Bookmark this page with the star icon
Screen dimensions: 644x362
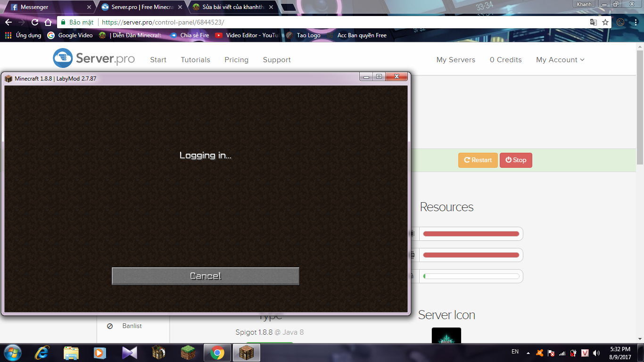[x=605, y=22]
